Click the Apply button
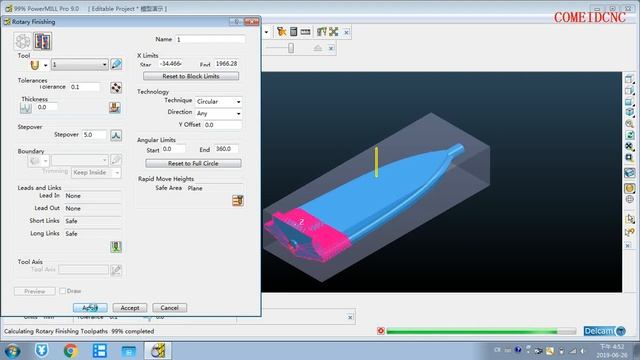This screenshot has width=640, height=360. [90, 308]
